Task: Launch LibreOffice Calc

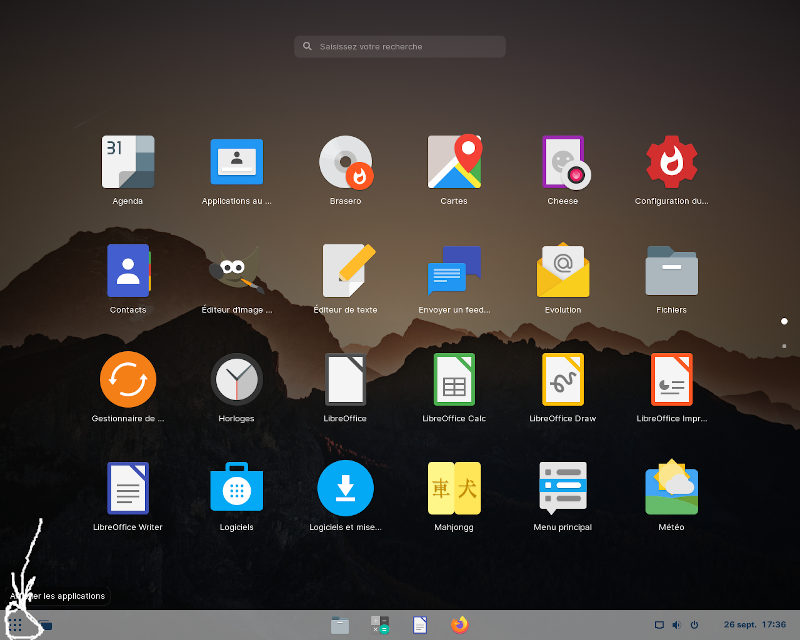Action: 454,379
